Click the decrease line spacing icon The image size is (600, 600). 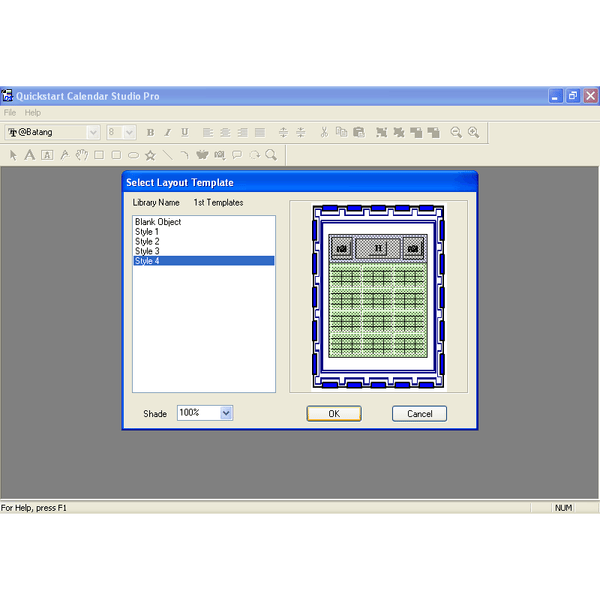click(301, 132)
